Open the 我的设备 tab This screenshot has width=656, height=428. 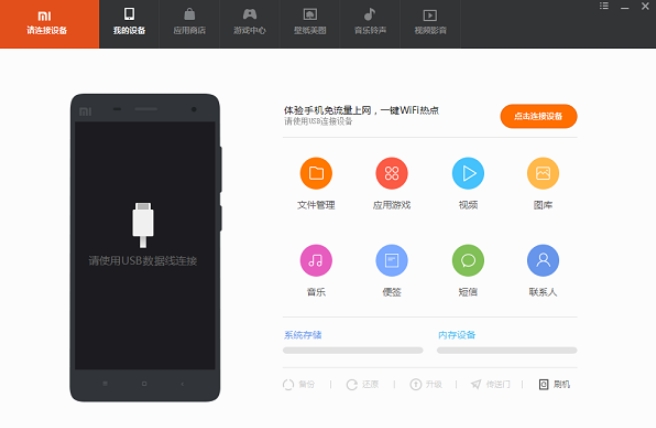pyautogui.click(x=129, y=24)
